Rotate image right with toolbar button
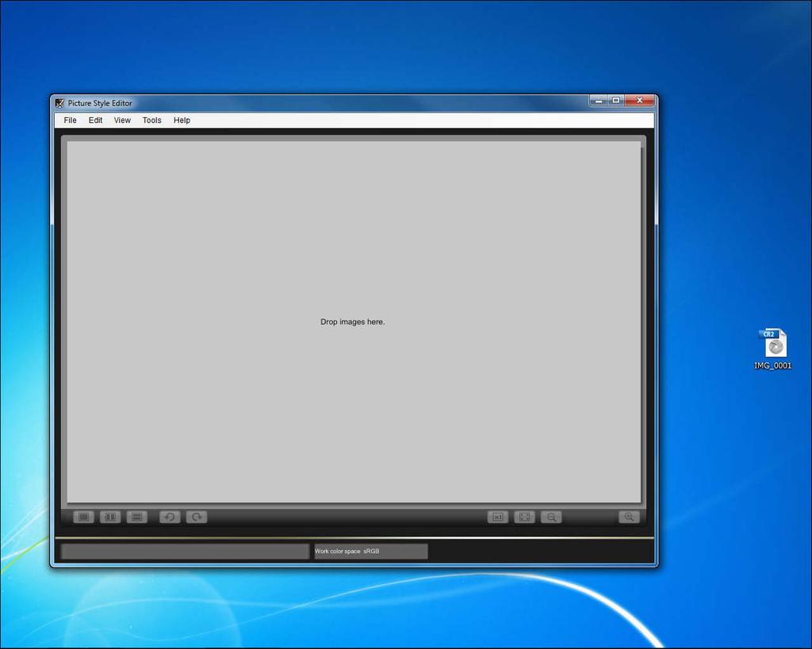 [x=197, y=517]
